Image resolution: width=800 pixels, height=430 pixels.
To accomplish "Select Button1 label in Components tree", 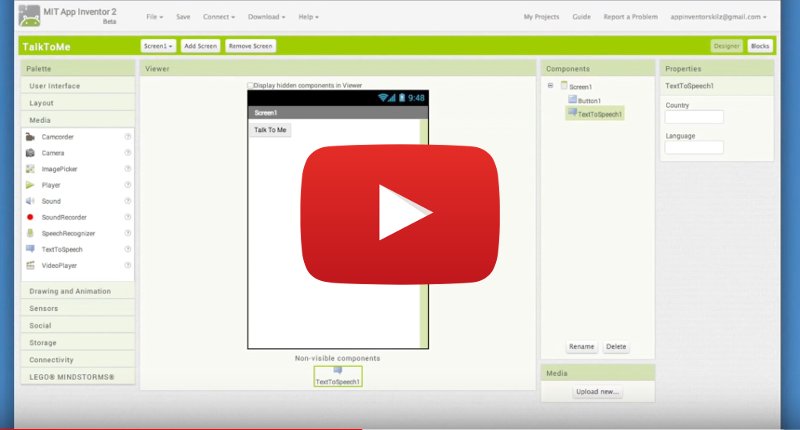I will (x=589, y=101).
